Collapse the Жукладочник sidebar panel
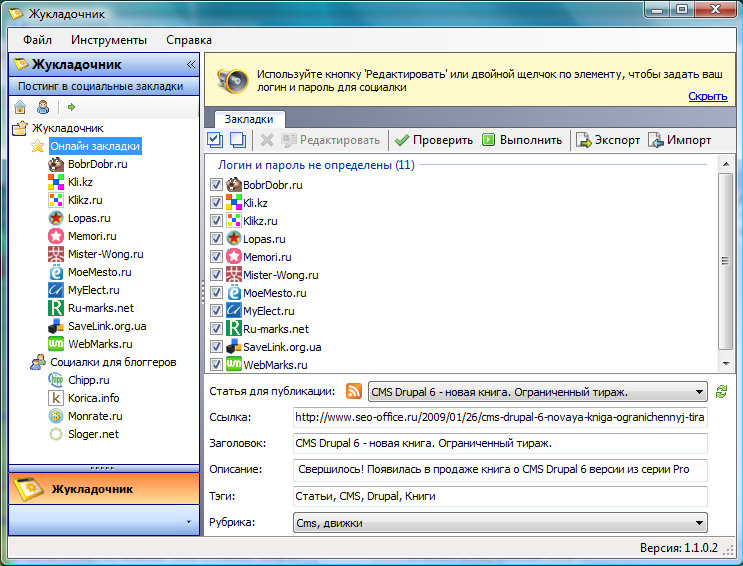This screenshot has height=566, width=743. (190, 64)
